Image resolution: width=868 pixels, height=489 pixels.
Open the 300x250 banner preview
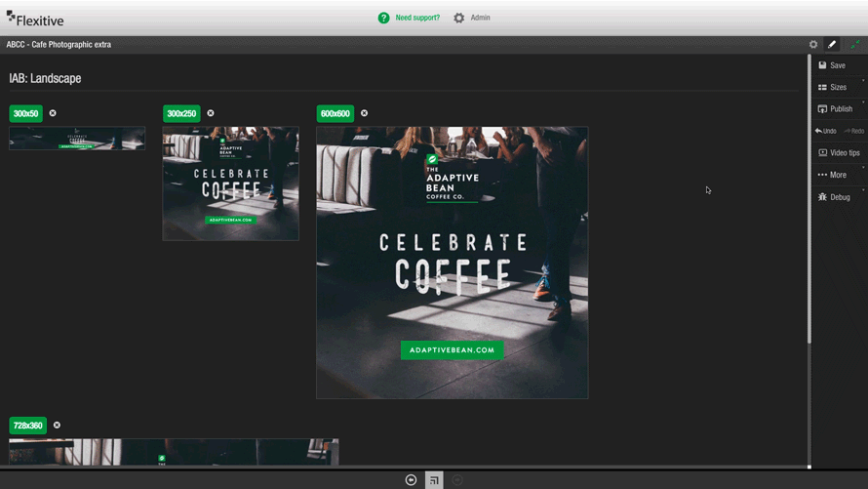(231, 183)
